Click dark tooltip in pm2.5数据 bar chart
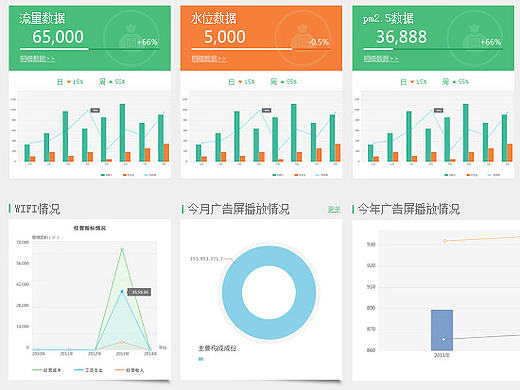This screenshot has width=520, height=390. [x=439, y=110]
